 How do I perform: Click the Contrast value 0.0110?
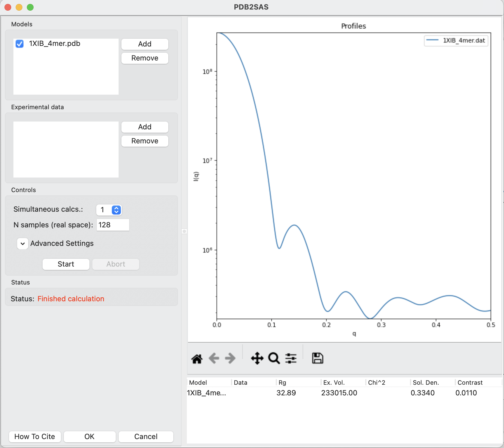pos(466,393)
